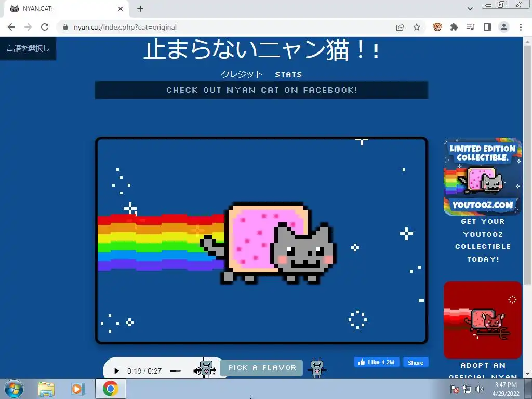Click the Pick a Flavor button
Viewport: 532px width, 399px height.
point(262,368)
